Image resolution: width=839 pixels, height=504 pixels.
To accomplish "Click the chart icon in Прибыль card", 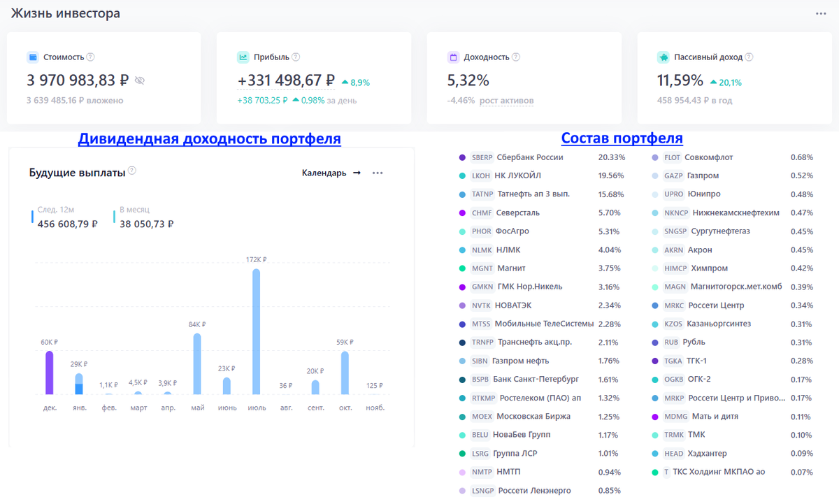I will 243,57.
